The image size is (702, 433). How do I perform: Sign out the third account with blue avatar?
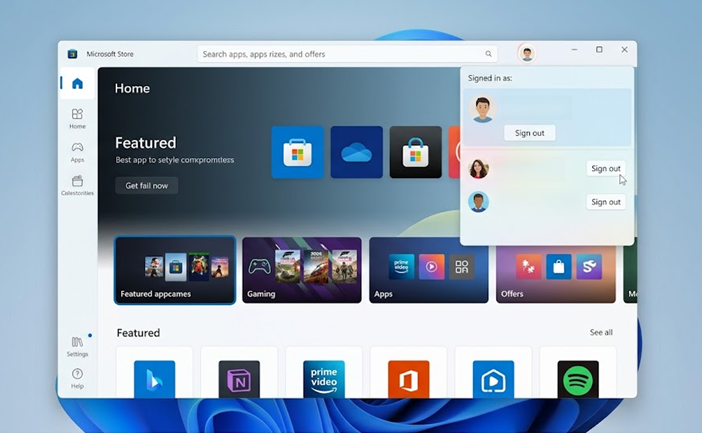[x=606, y=202]
